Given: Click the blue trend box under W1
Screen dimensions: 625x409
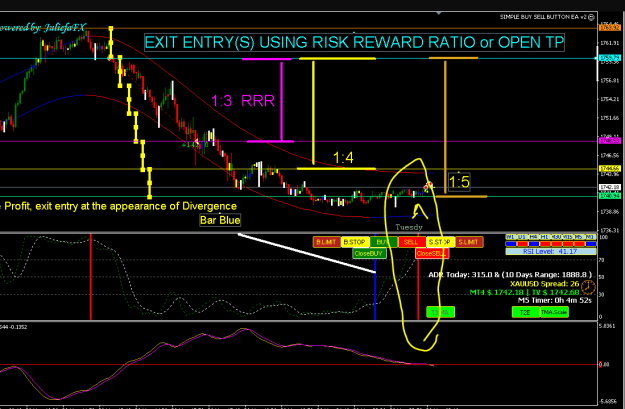Looking at the screenshot, I should 511,244.
